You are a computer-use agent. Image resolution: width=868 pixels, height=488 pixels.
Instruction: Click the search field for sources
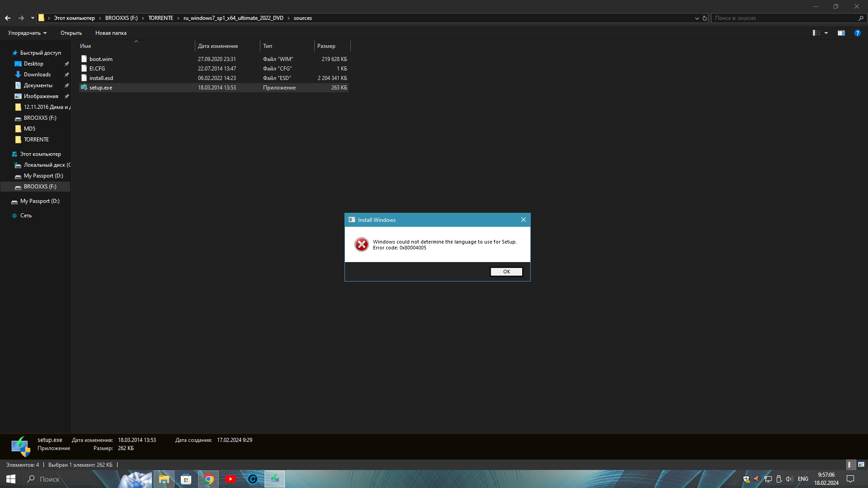(784, 18)
